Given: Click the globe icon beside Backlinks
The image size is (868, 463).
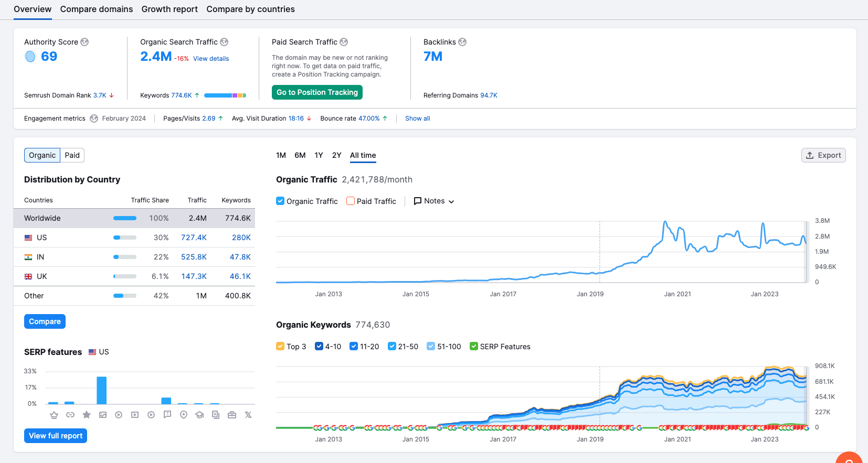Looking at the screenshot, I should click(x=462, y=42).
